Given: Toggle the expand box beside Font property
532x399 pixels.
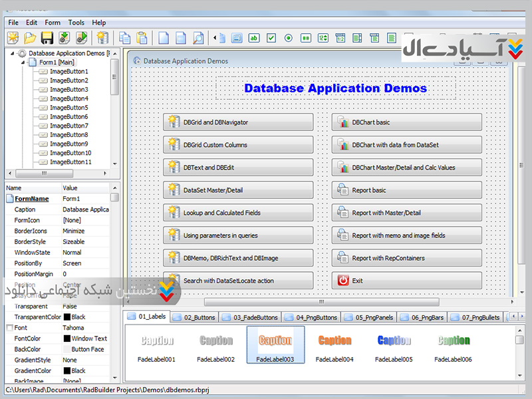Looking at the screenshot, I should 9,328.
